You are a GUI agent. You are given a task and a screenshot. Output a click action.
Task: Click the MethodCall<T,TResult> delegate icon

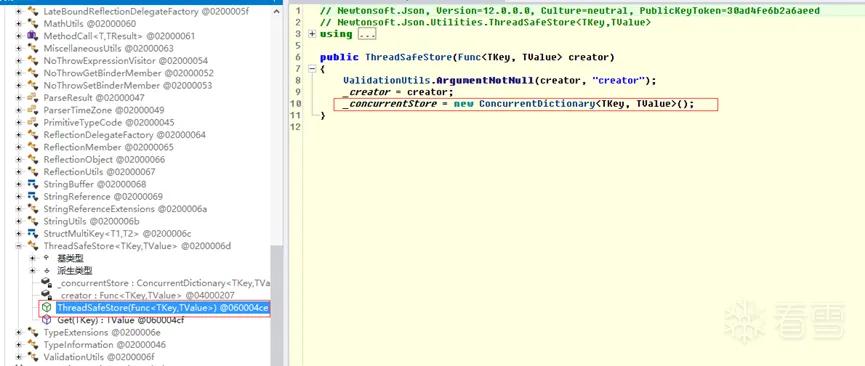(33, 36)
